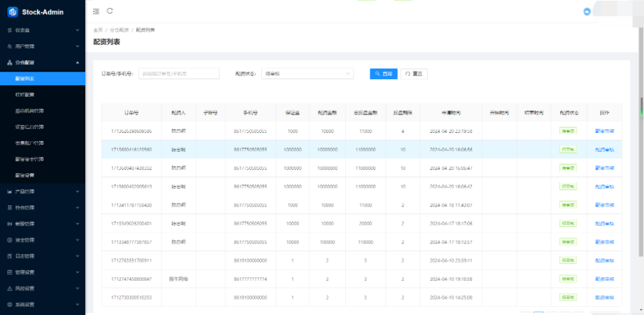
Task: Collapse the 分仓配资 menu chevron
Action: tap(77, 63)
